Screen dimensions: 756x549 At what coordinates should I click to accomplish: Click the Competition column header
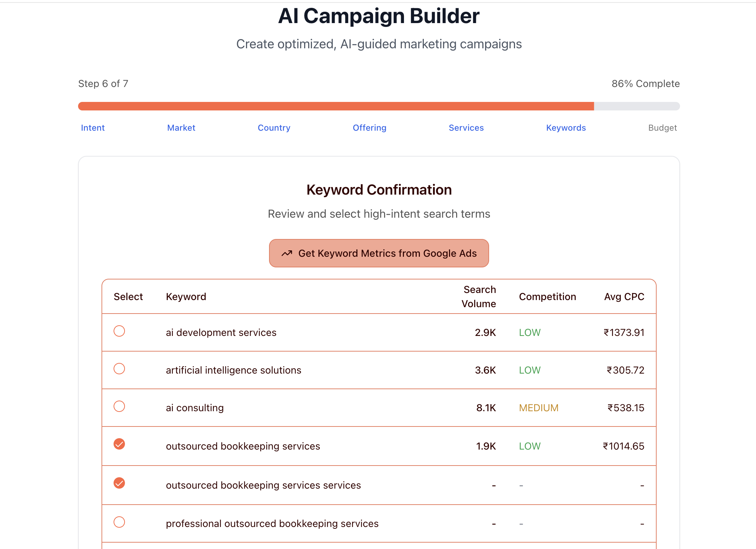click(547, 297)
